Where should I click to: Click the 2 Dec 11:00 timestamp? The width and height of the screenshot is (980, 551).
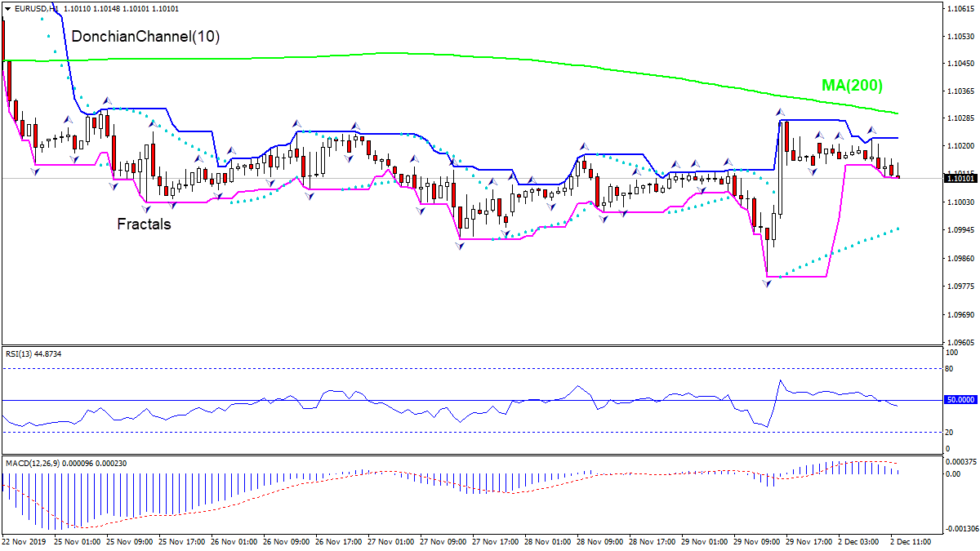click(x=911, y=540)
